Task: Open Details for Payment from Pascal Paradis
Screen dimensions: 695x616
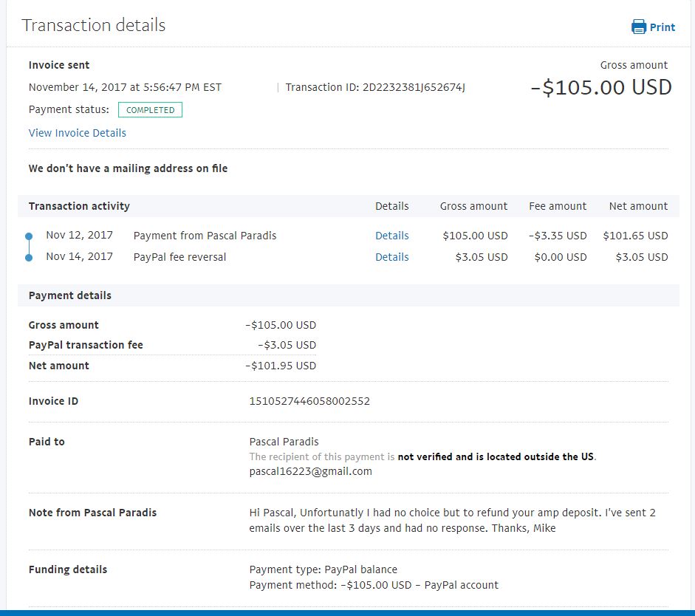Action: (392, 236)
